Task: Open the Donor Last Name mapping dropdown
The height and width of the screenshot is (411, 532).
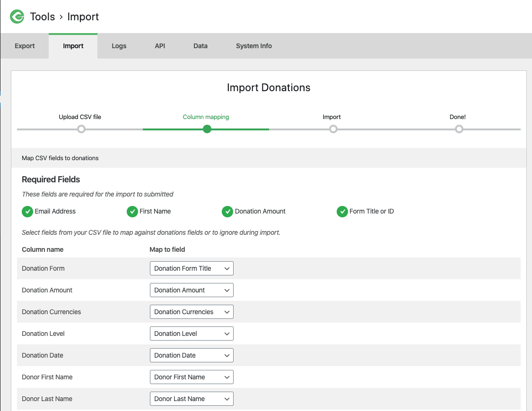Action: tap(192, 398)
